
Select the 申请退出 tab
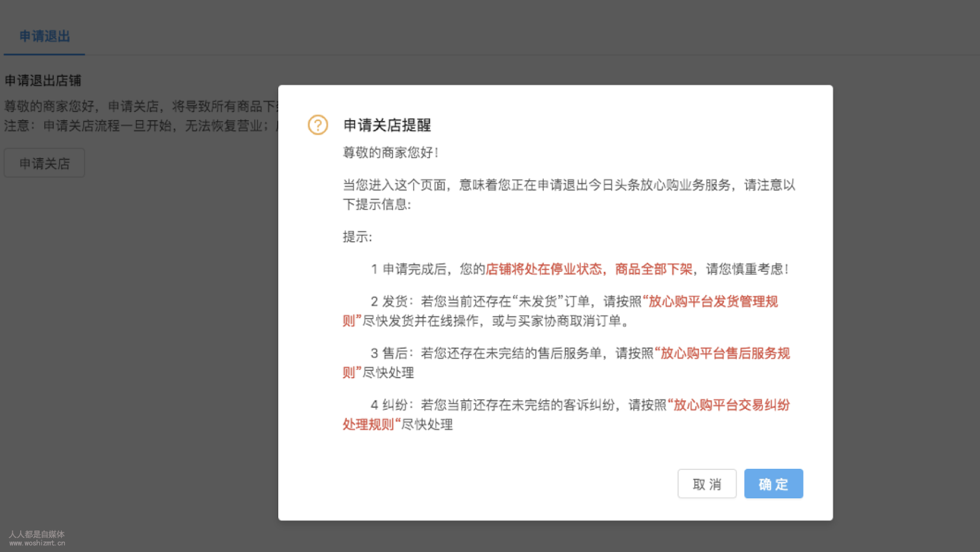44,36
